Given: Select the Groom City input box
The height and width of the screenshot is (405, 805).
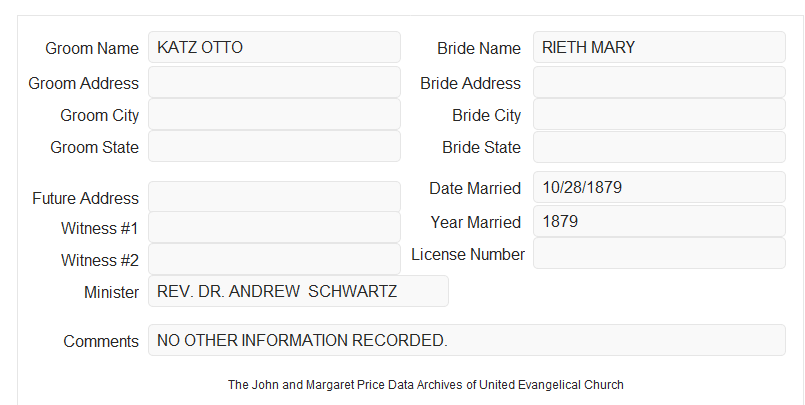Looking at the screenshot, I should pyautogui.click(x=274, y=114).
